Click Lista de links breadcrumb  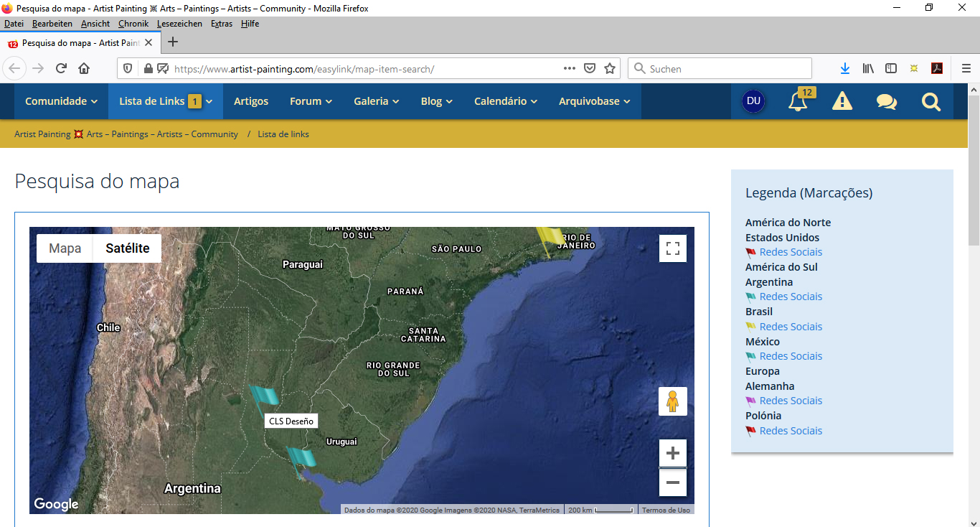pos(283,134)
